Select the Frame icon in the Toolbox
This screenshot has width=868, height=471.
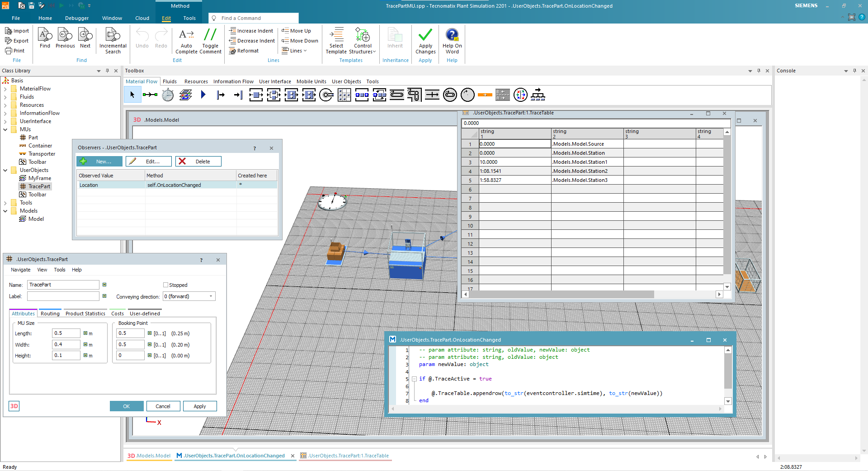185,95
